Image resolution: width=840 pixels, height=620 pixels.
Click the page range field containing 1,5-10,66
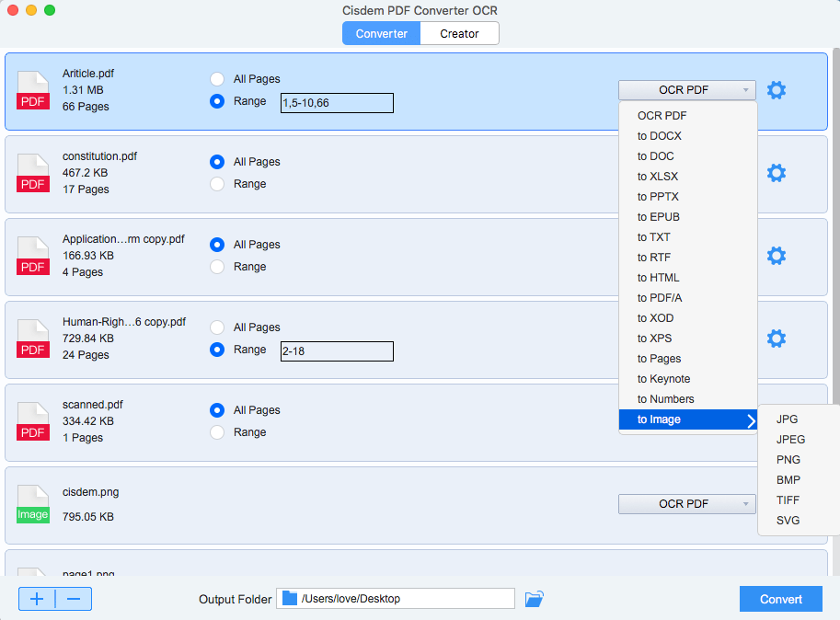[337, 102]
